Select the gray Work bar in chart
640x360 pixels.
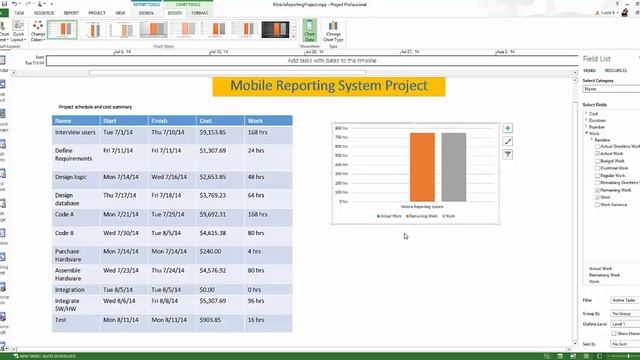click(453, 167)
